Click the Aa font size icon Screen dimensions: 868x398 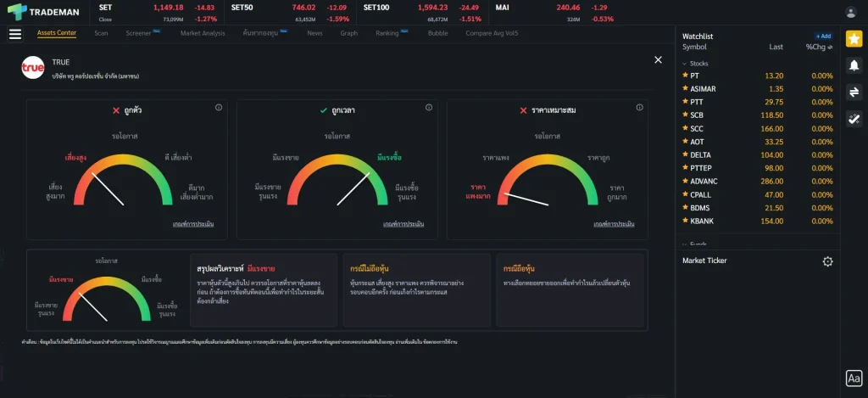click(854, 378)
